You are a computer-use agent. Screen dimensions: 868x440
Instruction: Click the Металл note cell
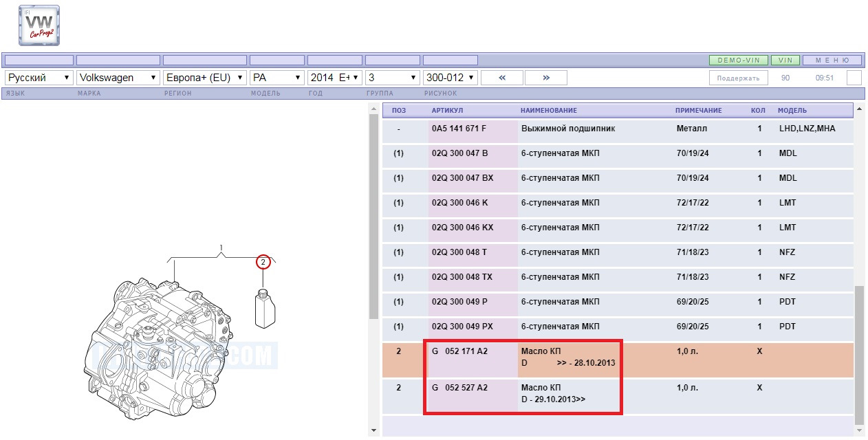click(692, 129)
